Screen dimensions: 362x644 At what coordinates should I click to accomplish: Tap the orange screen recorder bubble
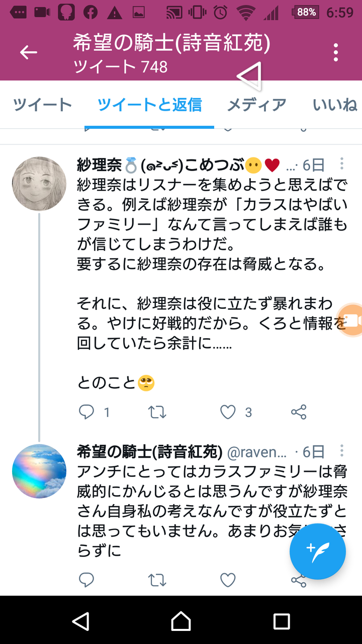(x=350, y=320)
